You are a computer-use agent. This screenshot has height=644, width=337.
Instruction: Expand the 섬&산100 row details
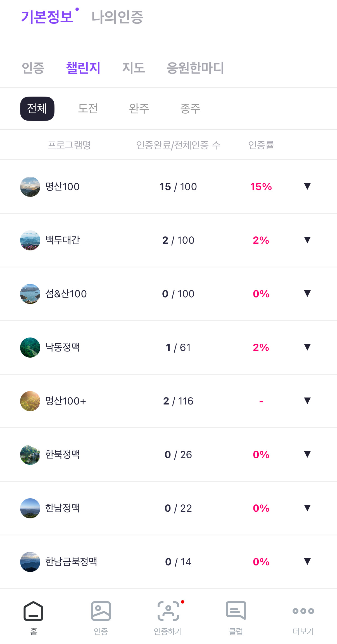[307, 293]
